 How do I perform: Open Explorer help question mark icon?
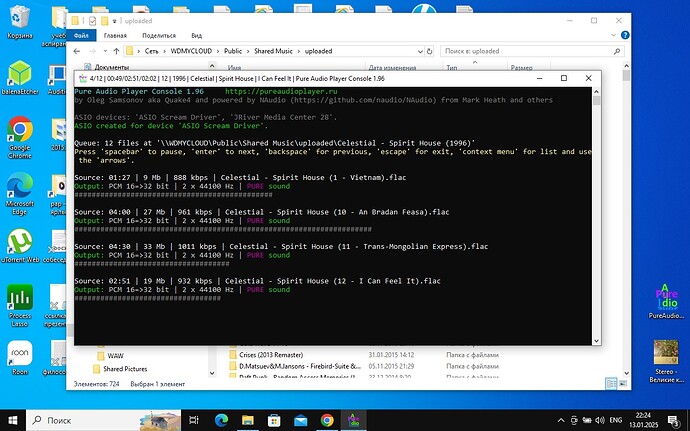[625, 35]
